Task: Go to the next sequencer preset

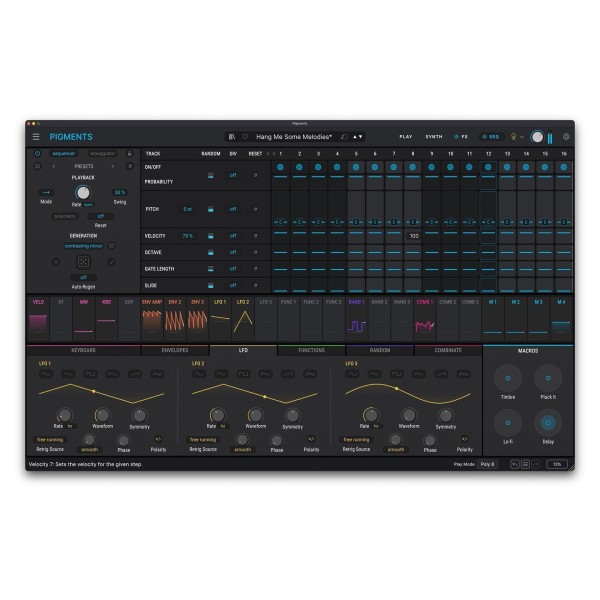Action: coord(112,166)
